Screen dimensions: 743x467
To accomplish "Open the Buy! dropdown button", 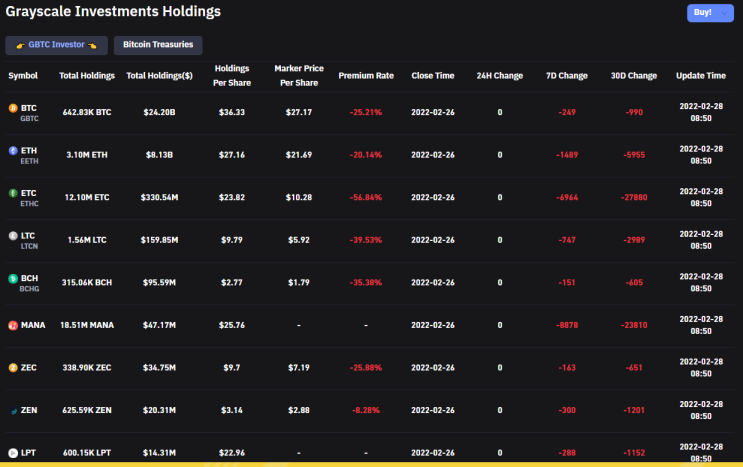I will [x=709, y=13].
